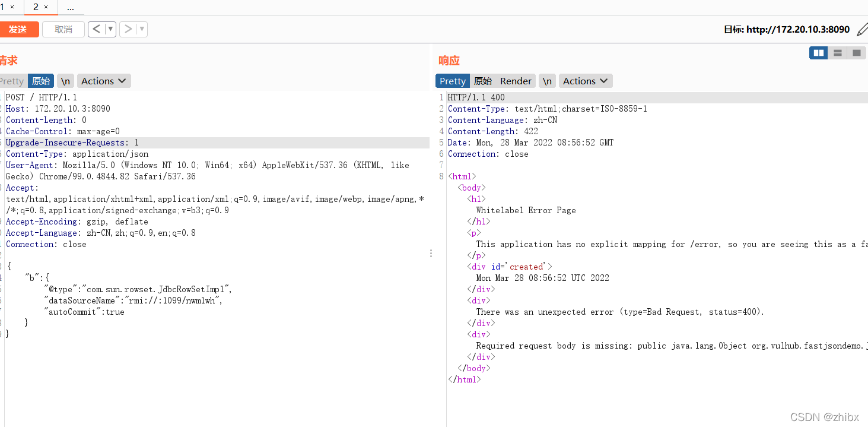Click the div id='created' tag line

[x=510, y=267]
